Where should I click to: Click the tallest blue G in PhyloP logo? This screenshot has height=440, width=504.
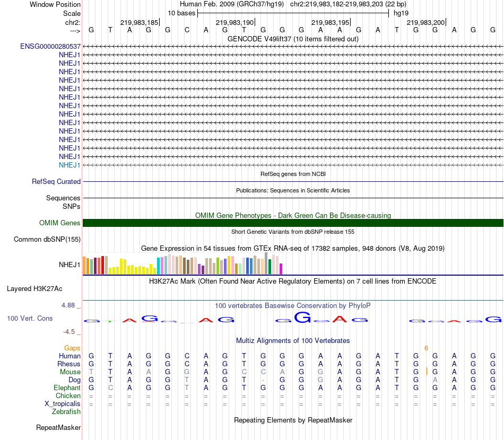[302, 318]
